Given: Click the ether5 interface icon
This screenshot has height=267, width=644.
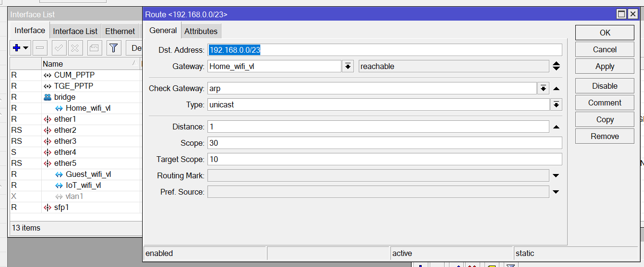Looking at the screenshot, I should click(47, 163).
